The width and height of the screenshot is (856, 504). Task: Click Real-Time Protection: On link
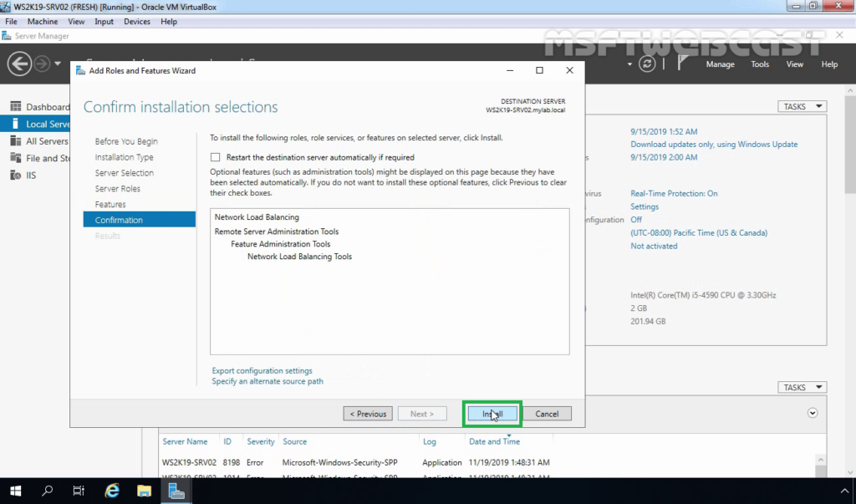(x=674, y=193)
